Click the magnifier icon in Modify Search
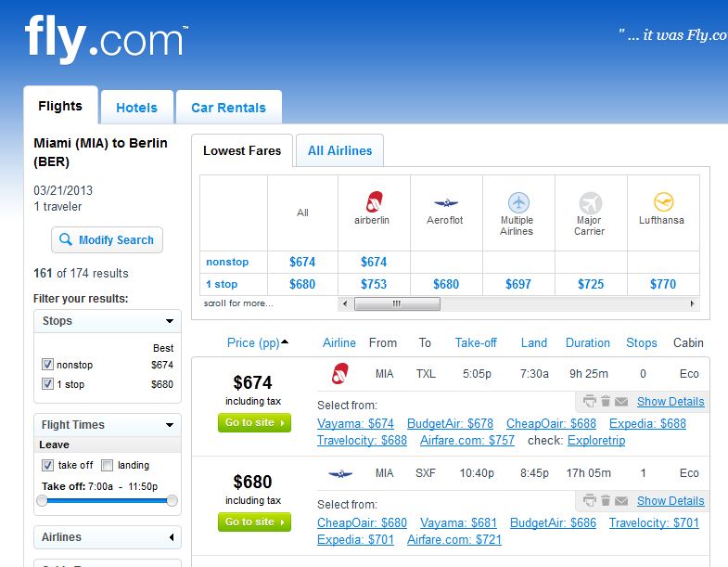This screenshot has width=728, height=567. click(x=66, y=239)
